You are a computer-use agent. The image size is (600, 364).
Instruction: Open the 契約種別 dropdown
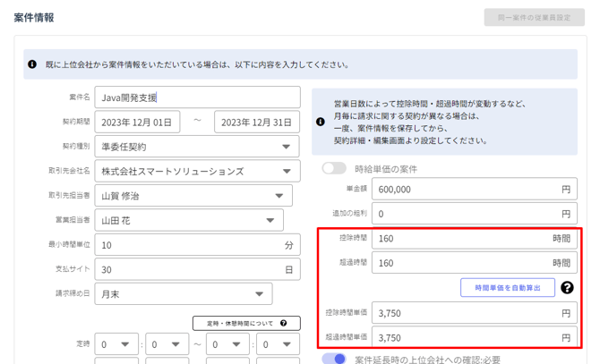coord(197,147)
